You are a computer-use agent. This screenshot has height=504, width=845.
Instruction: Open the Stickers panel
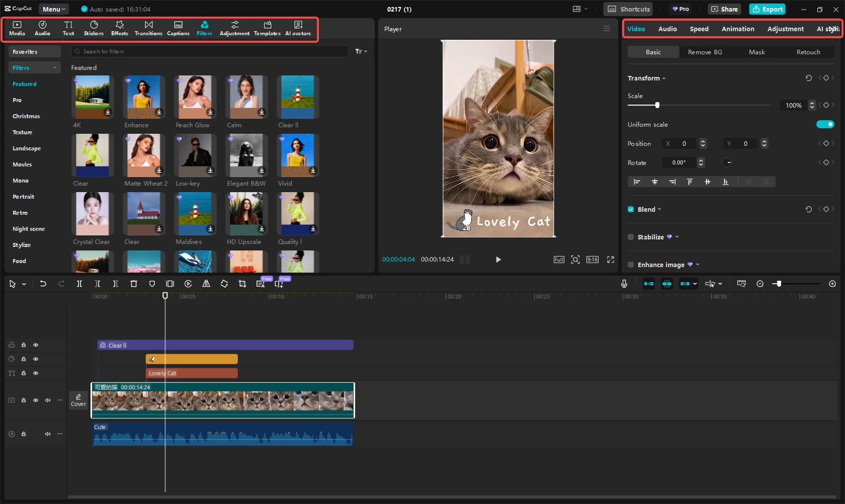click(x=94, y=28)
